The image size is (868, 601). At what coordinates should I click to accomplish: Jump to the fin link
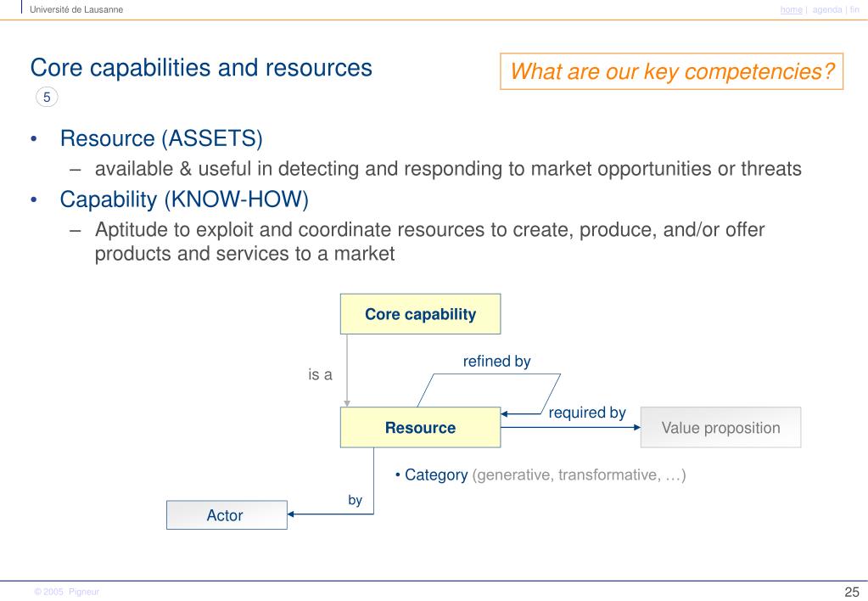854,9
